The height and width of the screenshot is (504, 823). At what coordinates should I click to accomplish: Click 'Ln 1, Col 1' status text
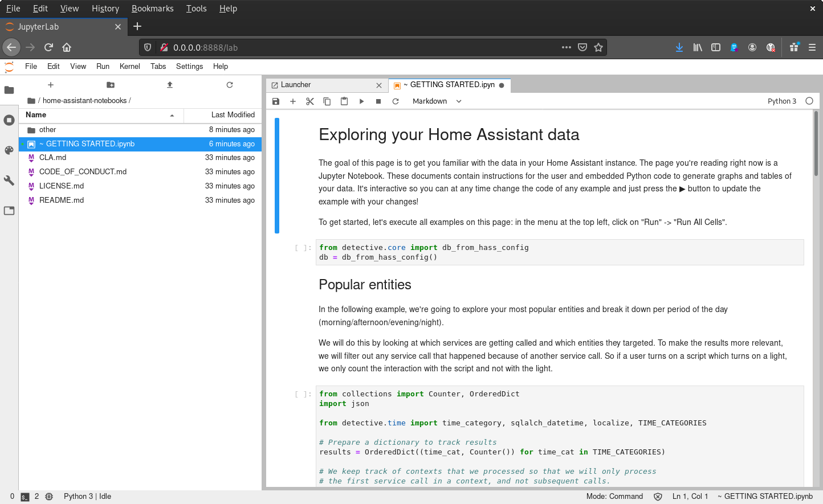[x=690, y=497]
